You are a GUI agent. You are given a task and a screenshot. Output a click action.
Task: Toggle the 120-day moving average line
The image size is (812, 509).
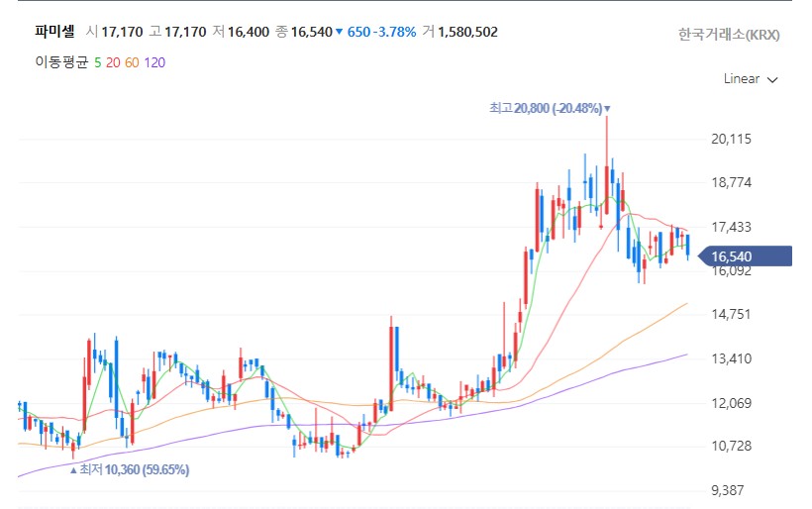(x=154, y=62)
